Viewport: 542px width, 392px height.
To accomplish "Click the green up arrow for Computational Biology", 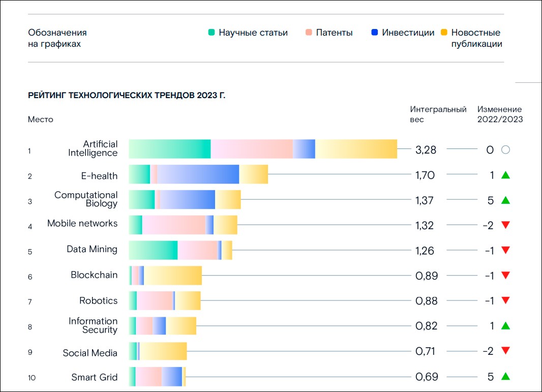I will pos(506,200).
